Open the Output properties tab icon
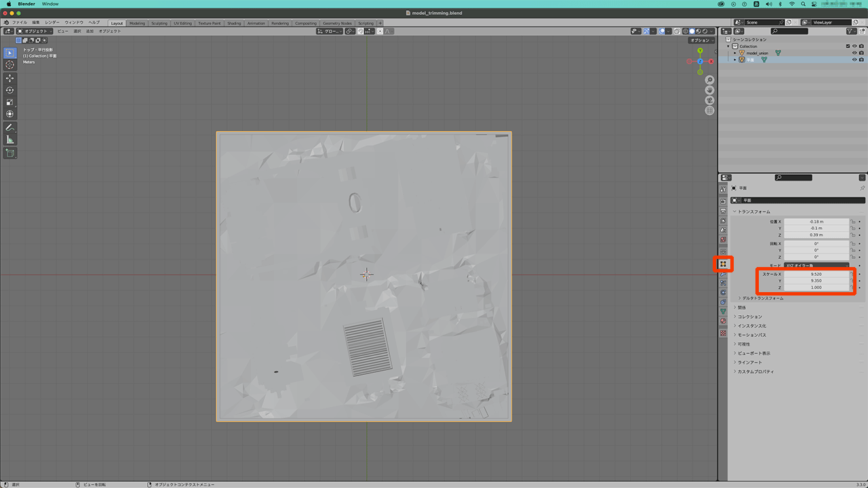This screenshot has height=488, width=868. pyautogui.click(x=723, y=211)
